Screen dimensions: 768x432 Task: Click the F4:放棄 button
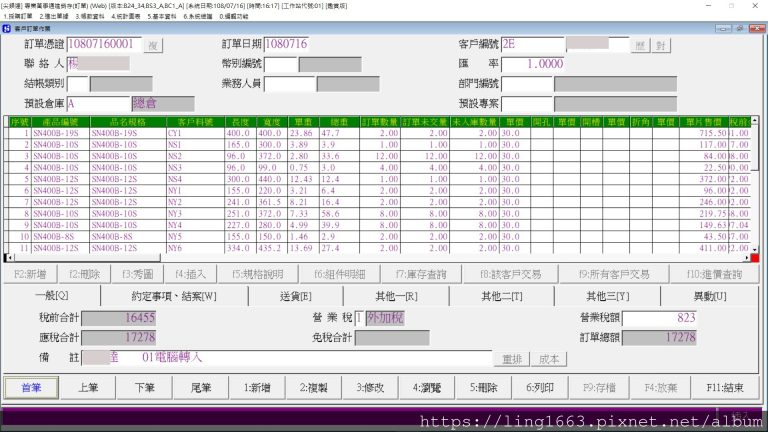(661, 387)
